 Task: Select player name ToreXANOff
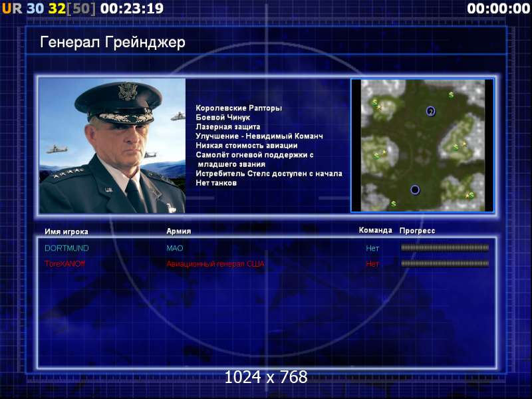coord(65,263)
